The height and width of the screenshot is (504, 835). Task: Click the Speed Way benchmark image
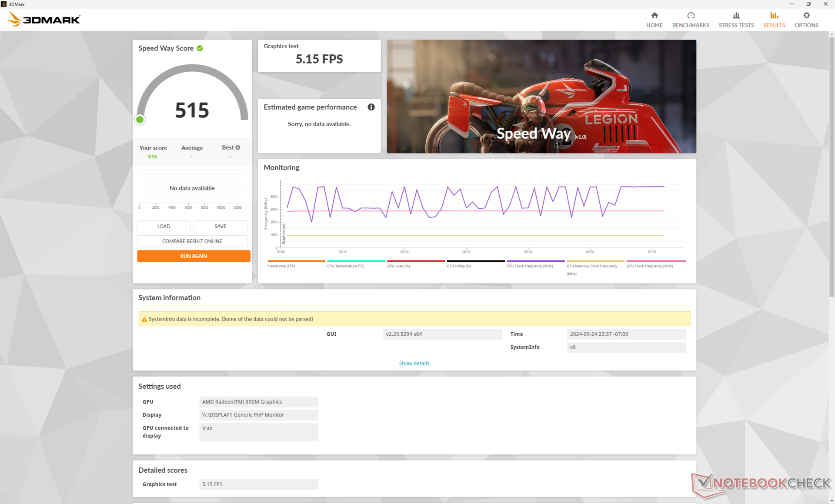[541, 97]
